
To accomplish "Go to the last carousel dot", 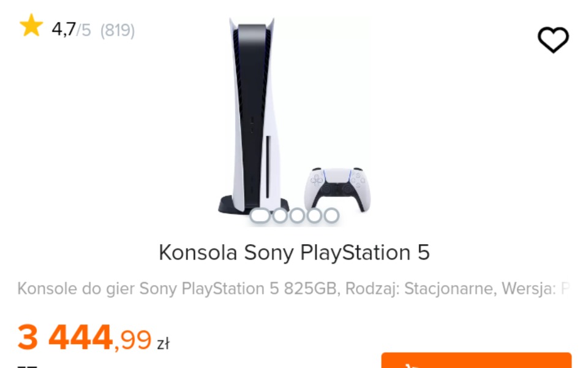I will tap(331, 215).
